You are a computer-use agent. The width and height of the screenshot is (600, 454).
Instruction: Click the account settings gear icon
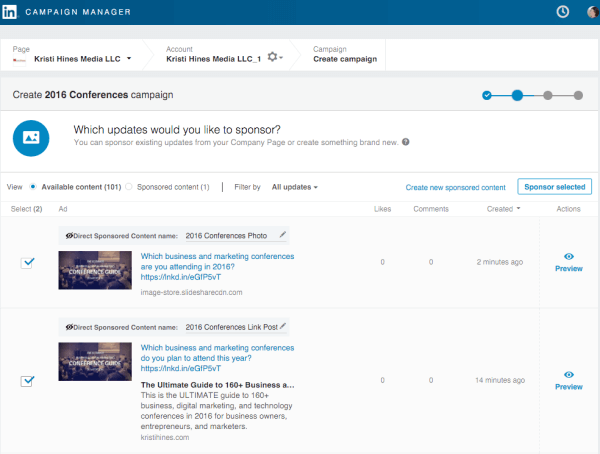272,57
